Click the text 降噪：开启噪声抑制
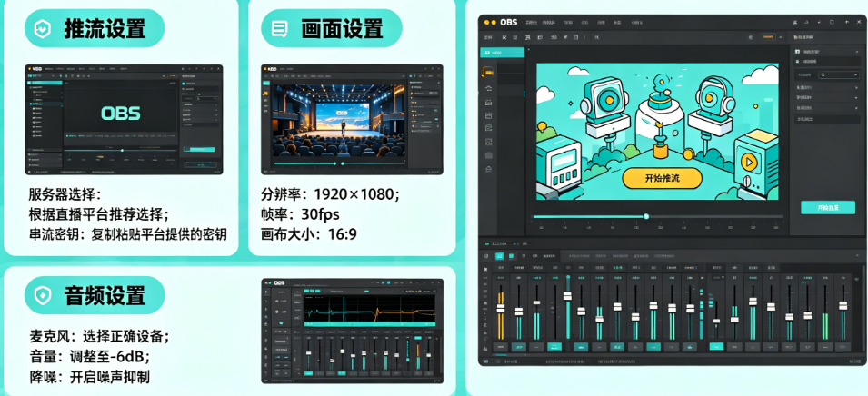This screenshot has height=396, width=868. (89, 378)
